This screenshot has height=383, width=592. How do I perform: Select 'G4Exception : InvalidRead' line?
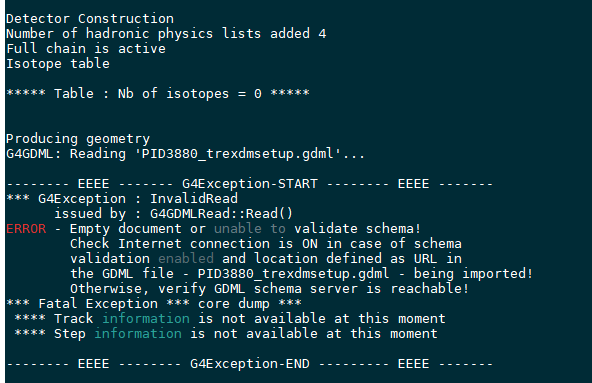point(122,199)
